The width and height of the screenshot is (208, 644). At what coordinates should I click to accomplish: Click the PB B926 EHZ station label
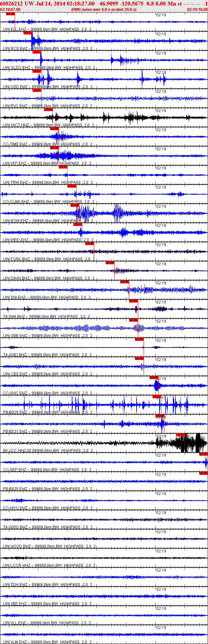15,412
